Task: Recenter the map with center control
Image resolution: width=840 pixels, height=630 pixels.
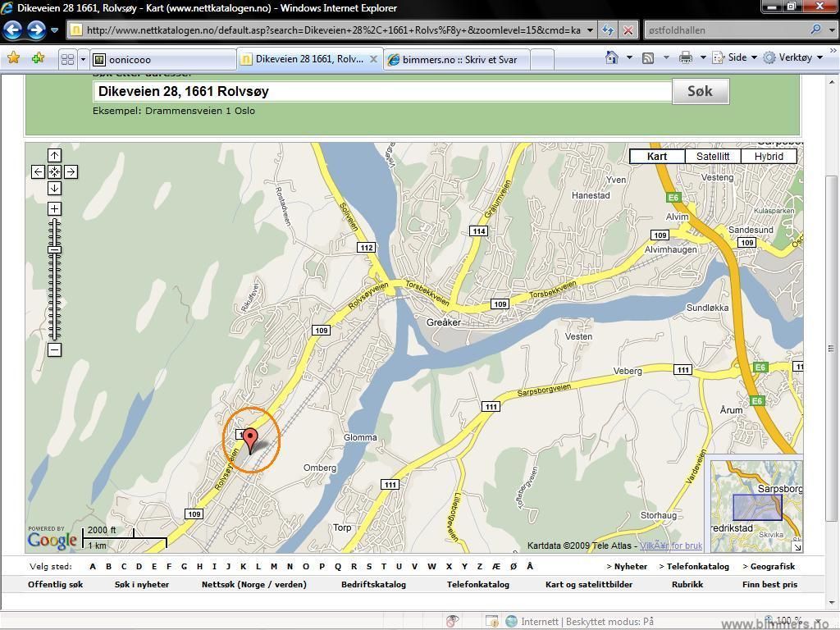Action: point(55,172)
